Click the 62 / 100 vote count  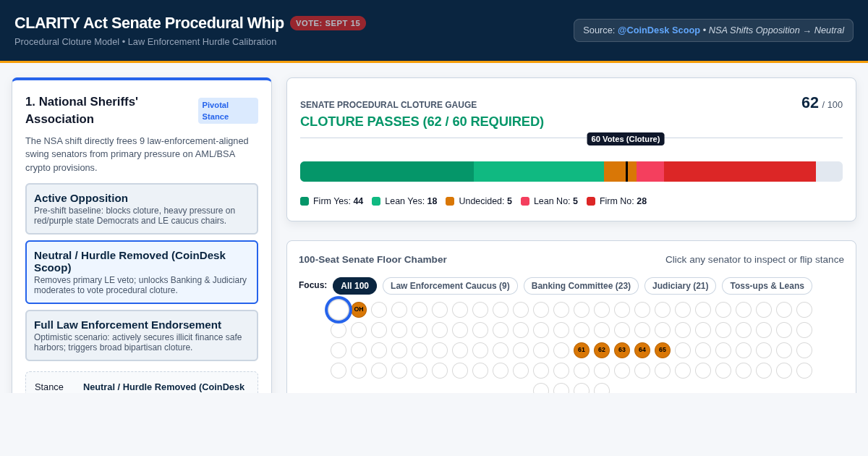822,103
